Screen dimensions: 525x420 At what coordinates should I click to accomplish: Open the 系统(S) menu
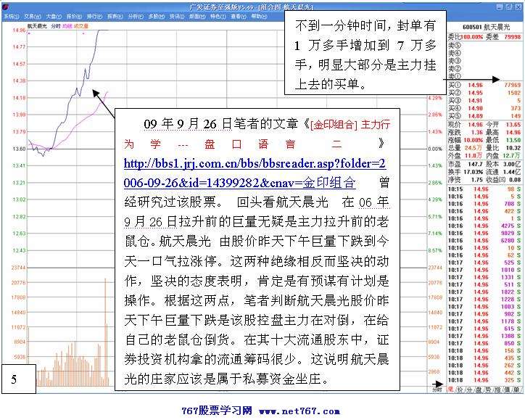(12, 16)
